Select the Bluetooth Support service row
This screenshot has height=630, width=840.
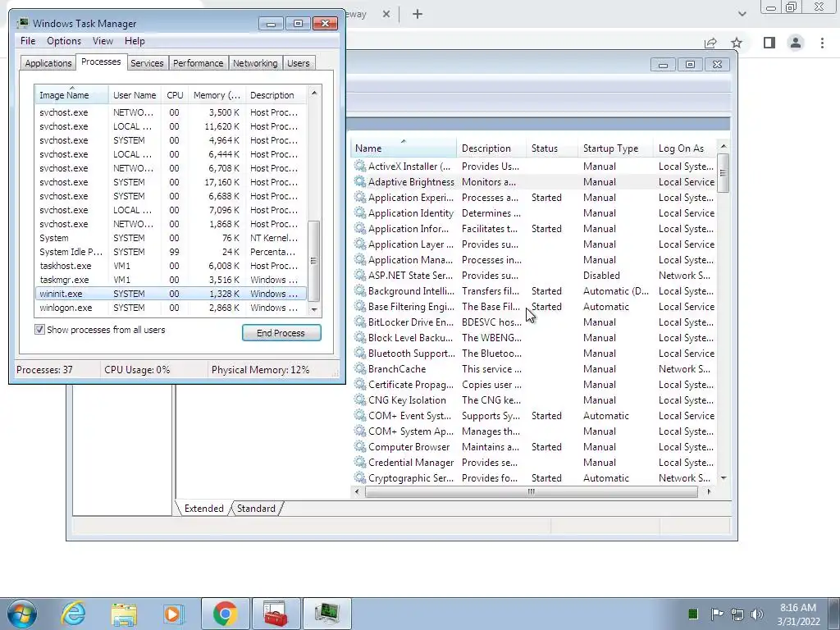(x=534, y=354)
